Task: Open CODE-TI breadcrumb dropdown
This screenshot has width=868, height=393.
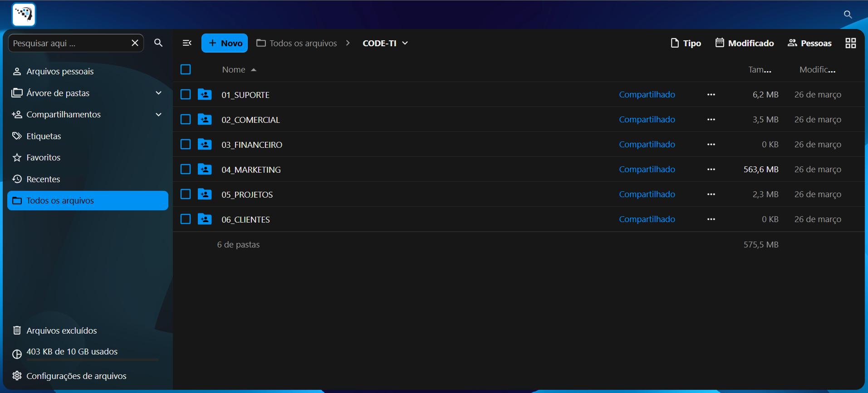Action: coord(385,43)
